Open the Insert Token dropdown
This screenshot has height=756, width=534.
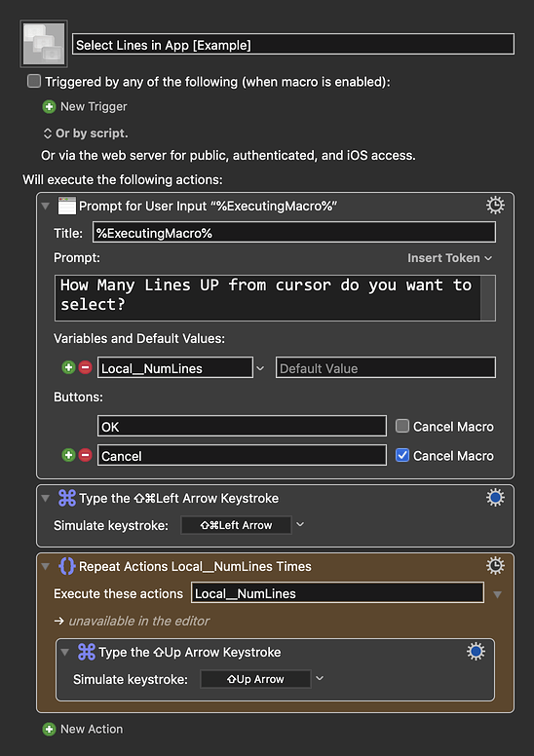(449, 258)
